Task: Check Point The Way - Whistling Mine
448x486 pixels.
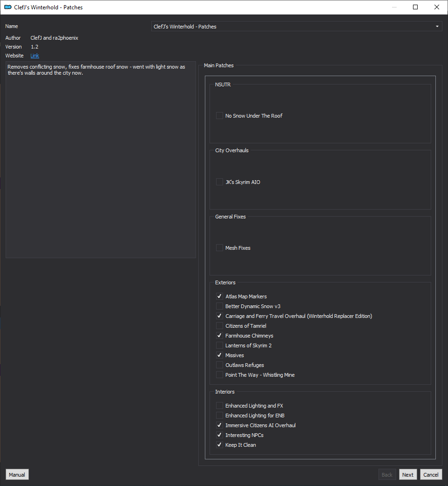Action: pyautogui.click(x=219, y=375)
